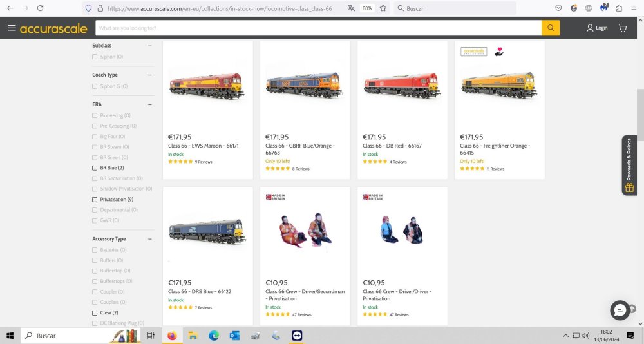Collapse the ERA filter section
Viewport: 644px width, 344px height.
pyautogui.click(x=150, y=104)
